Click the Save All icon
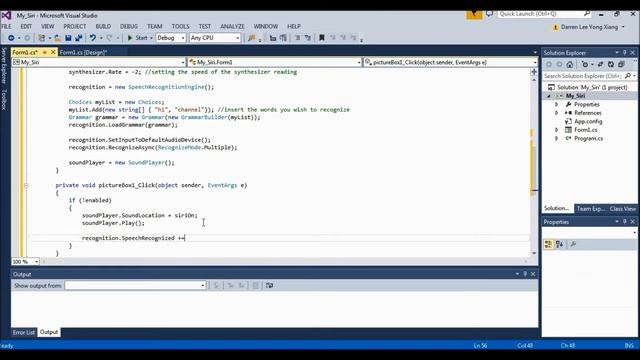Viewport: 640px width, 360px height. pos(78,38)
